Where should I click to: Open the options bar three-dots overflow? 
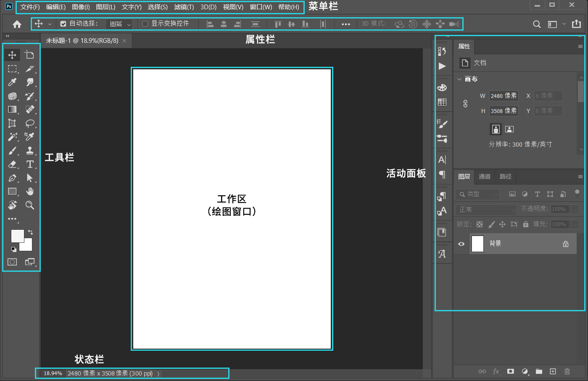(x=346, y=24)
